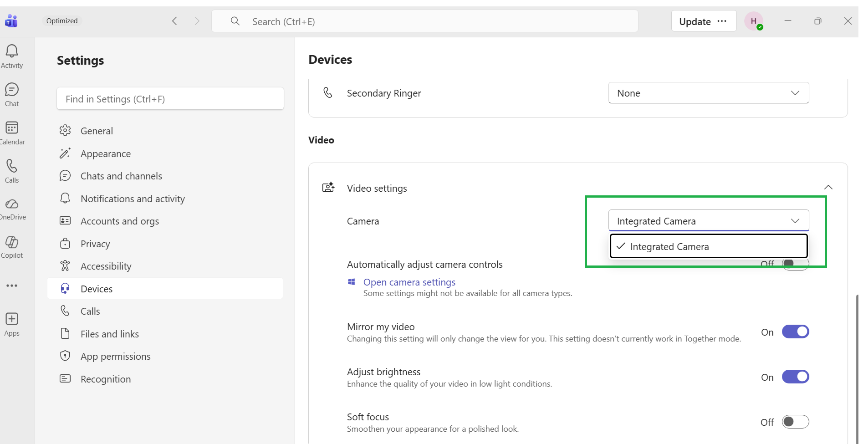Open Chat in the app rail
This screenshot has width=868, height=444.
tap(12, 95)
